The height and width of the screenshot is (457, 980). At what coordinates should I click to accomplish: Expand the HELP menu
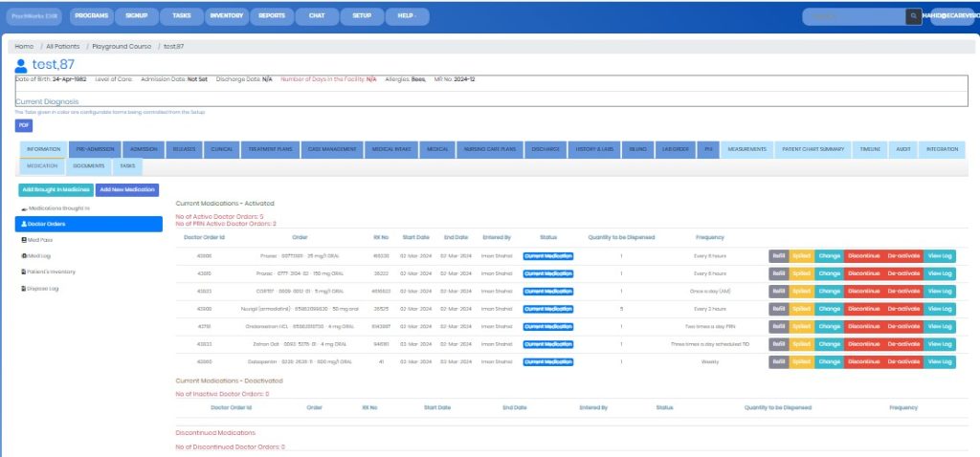[407, 16]
